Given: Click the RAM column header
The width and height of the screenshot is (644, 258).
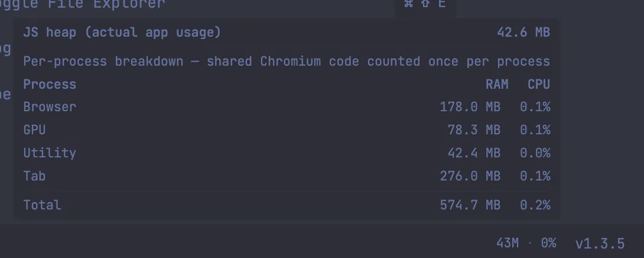Looking at the screenshot, I should (x=497, y=85).
